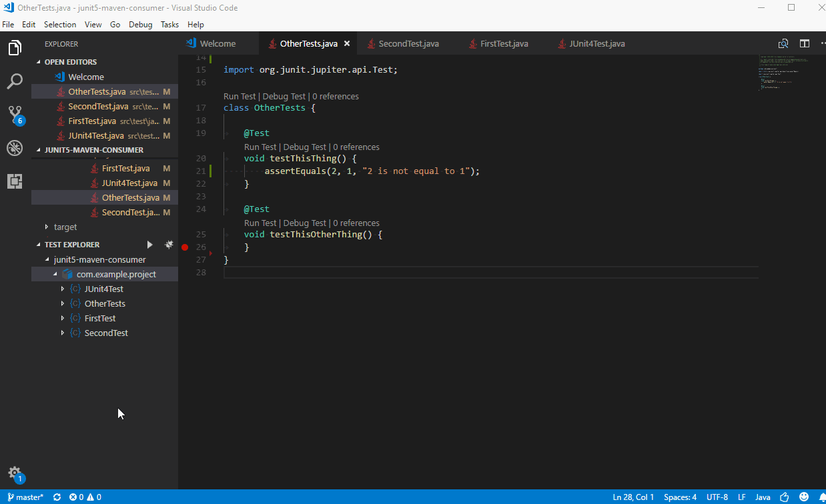Click the notifications bell in the status bar
The height and width of the screenshot is (504, 826).
[821, 497]
